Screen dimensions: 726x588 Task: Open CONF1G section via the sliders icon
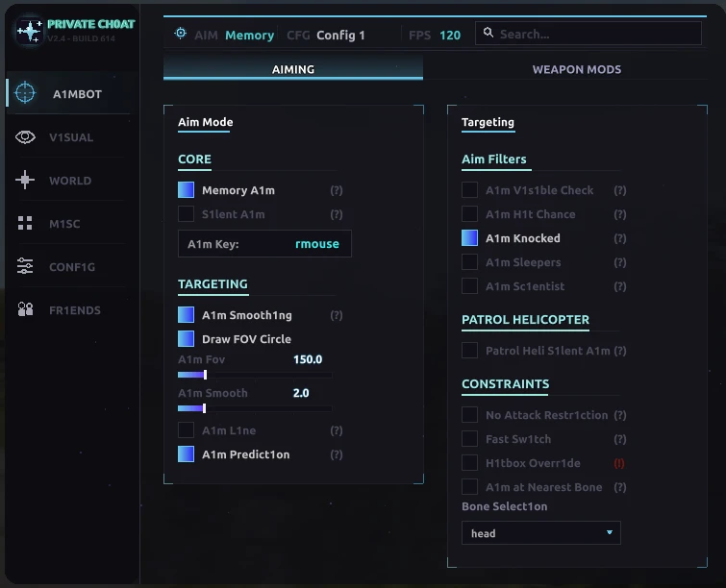pyautogui.click(x=25, y=266)
